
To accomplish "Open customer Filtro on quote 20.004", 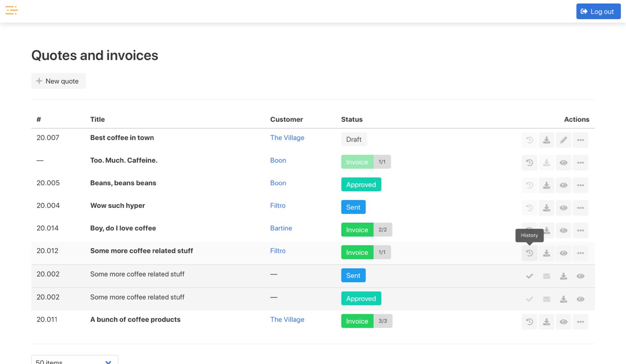I will pyautogui.click(x=278, y=206).
